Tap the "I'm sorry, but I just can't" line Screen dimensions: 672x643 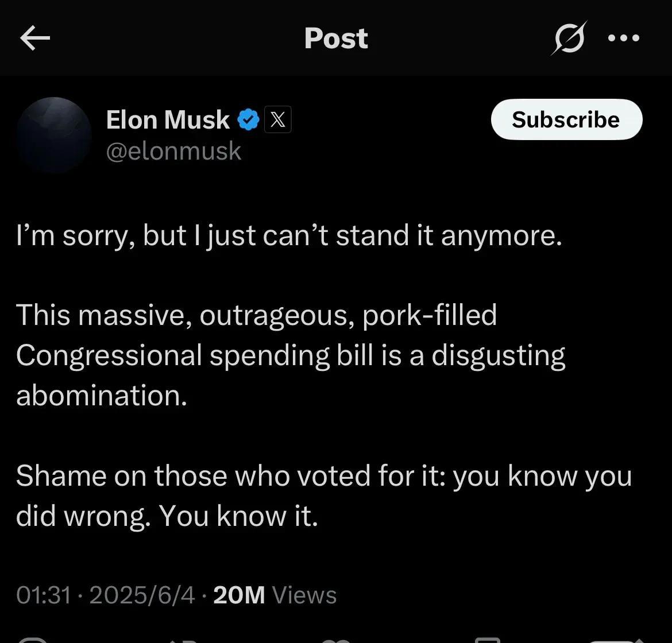pyautogui.click(x=289, y=235)
